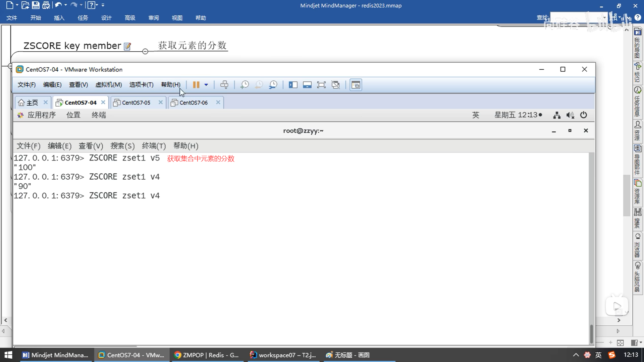This screenshot has width=644, height=362.
Task: Open the 应用程序 menu in CentOS
Action: click(41, 115)
